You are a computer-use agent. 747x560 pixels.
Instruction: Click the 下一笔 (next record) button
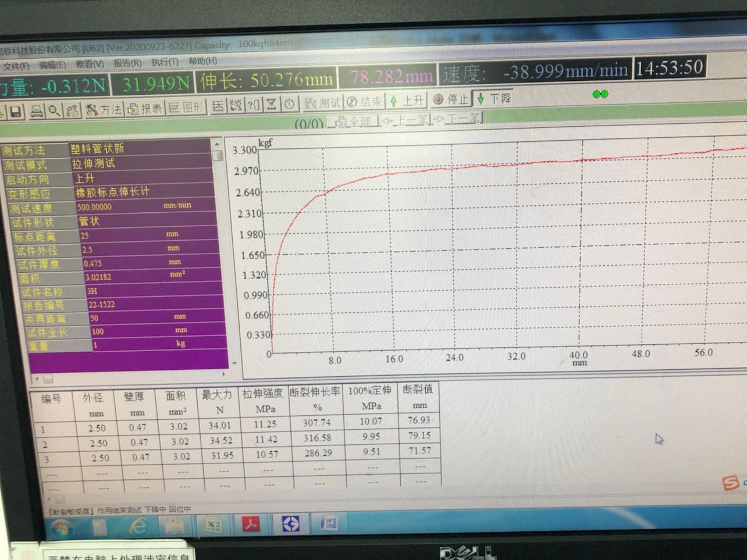pyautogui.click(x=458, y=119)
